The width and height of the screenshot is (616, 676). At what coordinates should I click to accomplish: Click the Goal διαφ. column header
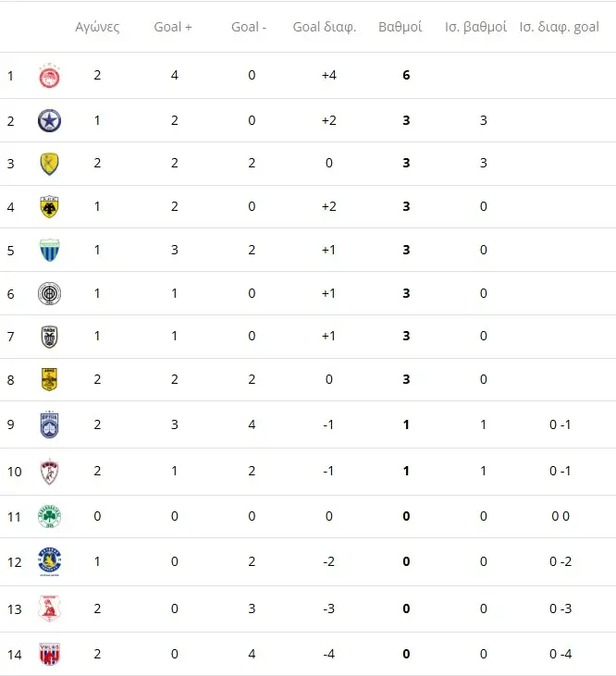[325, 27]
